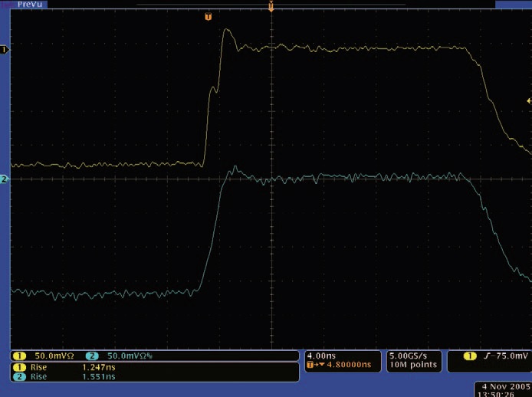Click the 4.00ns horizontal timebase readout

tap(320, 356)
